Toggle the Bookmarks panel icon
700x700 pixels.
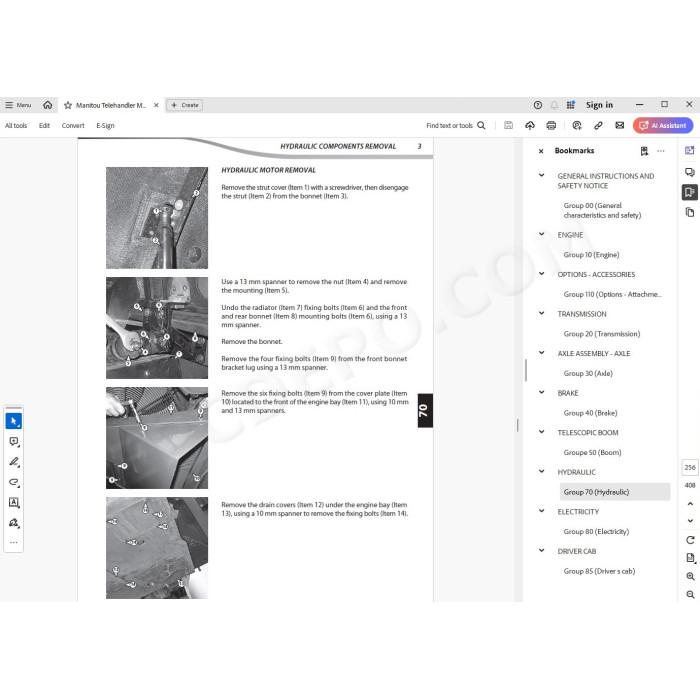(x=690, y=192)
